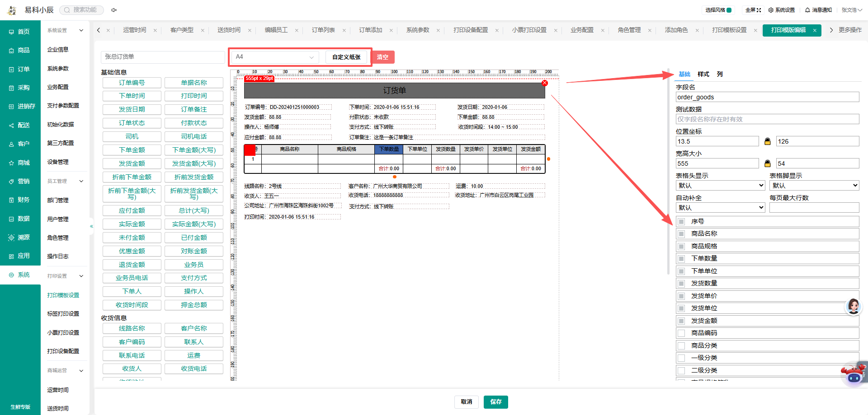Switch to the 订单列表 page tab

(323, 30)
